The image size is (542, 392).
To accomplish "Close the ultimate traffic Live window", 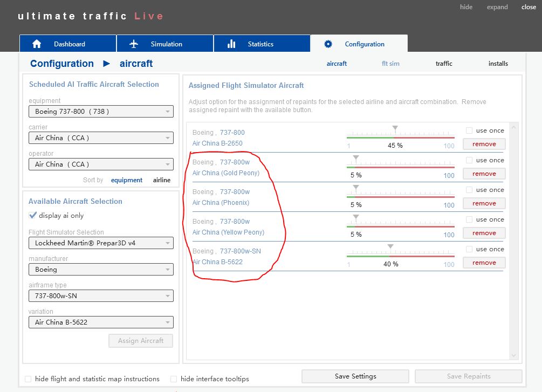I will [x=529, y=7].
